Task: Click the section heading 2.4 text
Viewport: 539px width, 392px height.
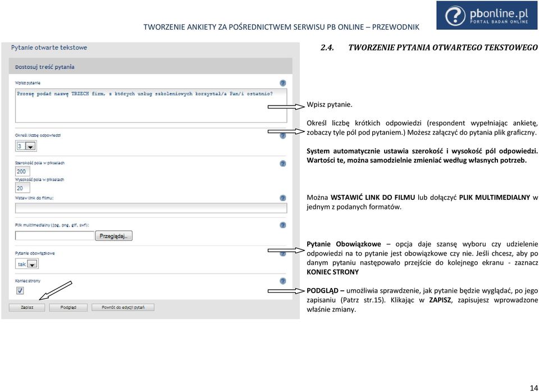Action: pos(429,47)
